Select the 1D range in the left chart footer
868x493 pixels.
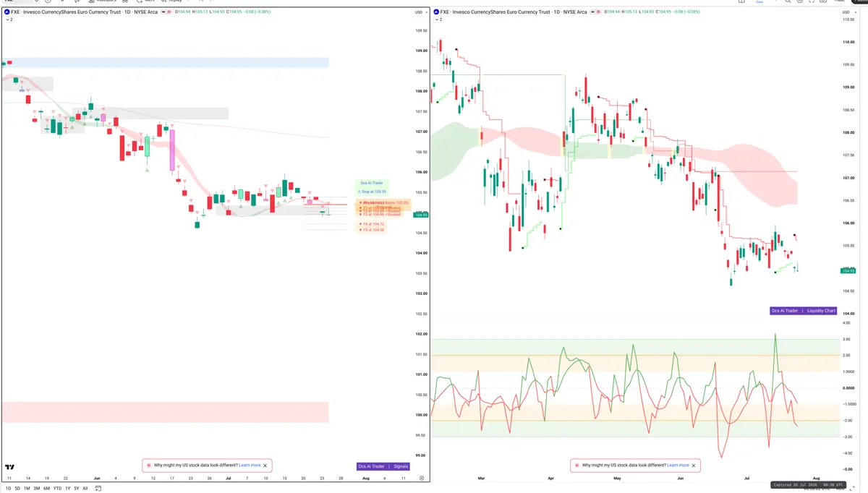coord(8,489)
